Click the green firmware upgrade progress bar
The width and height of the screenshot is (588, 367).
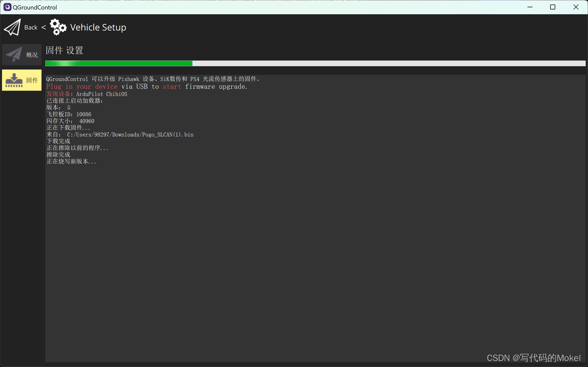point(316,63)
